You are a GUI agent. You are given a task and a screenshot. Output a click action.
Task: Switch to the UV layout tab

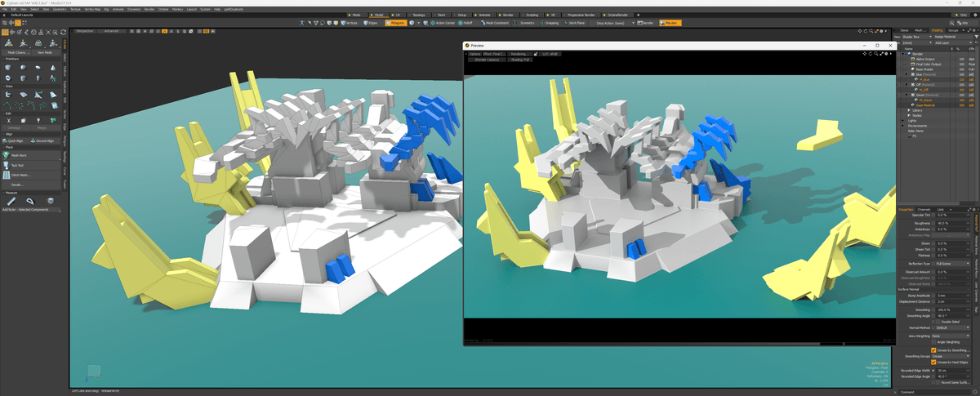pos(397,15)
